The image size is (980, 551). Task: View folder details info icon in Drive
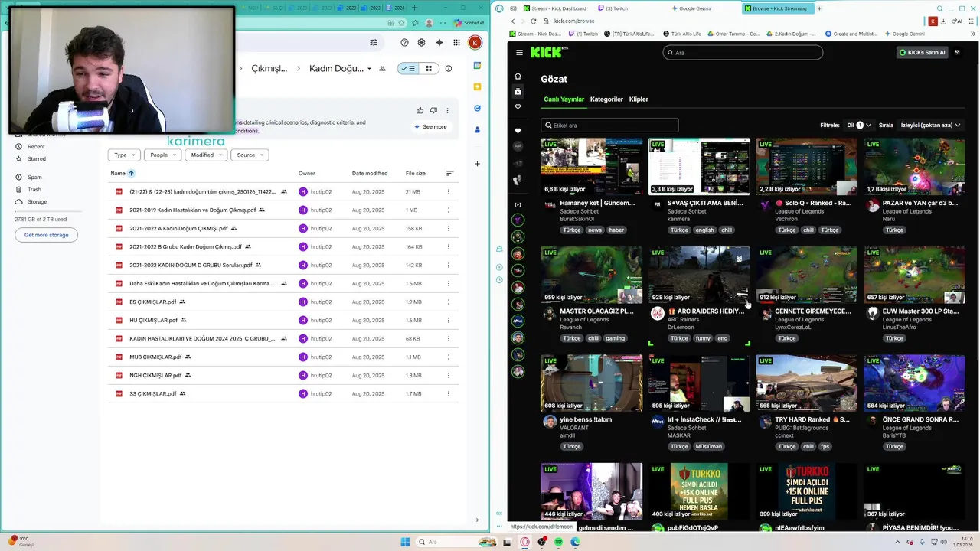pyautogui.click(x=449, y=68)
